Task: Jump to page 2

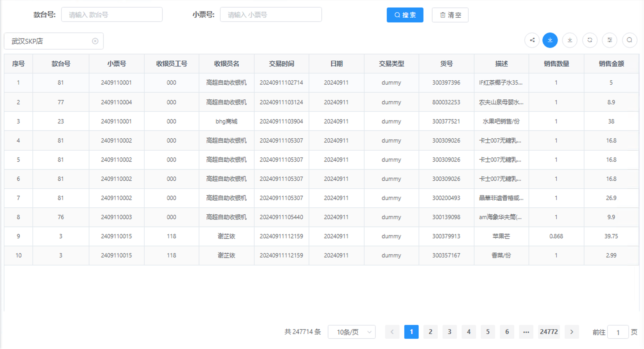Action: coord(430,332)
